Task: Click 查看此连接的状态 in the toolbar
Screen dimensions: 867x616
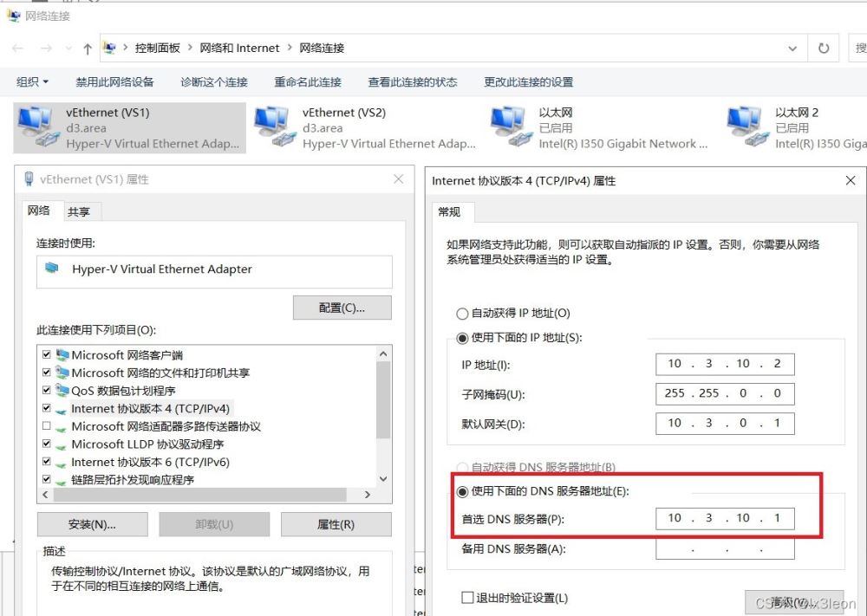Action: (x=413, y=82)
